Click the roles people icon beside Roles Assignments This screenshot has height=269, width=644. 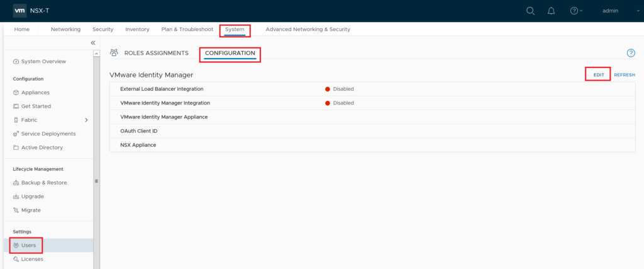click(x=114, y=53)
